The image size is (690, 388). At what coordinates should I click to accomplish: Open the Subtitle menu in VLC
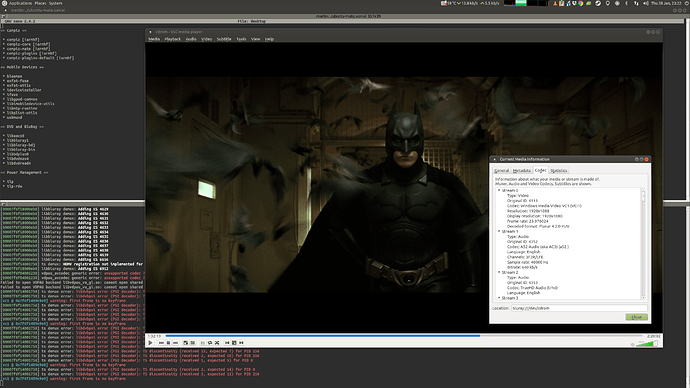tap(224, 39)
